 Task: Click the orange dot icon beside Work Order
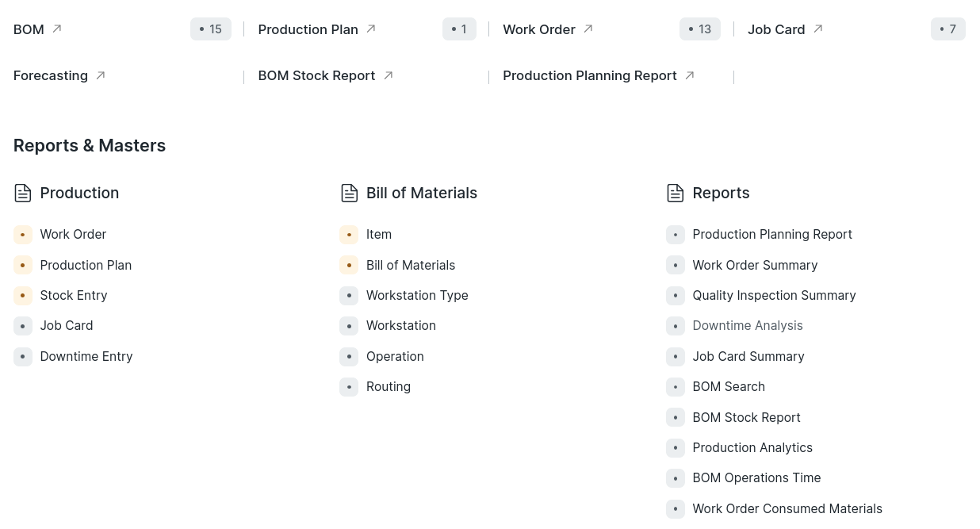click(x=23, y=235)
